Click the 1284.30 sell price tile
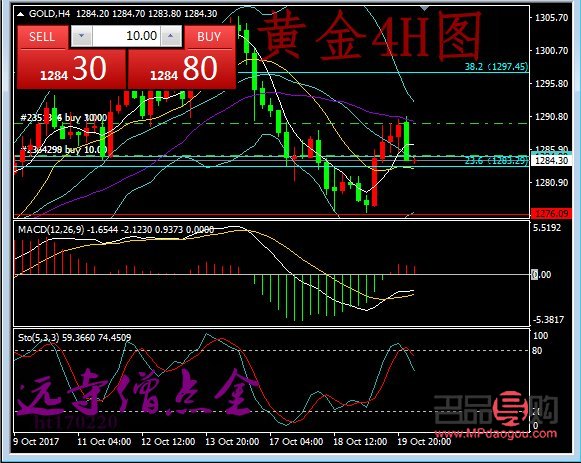The image size is (581, 463). pyautogui.click(x=72, y=70)
